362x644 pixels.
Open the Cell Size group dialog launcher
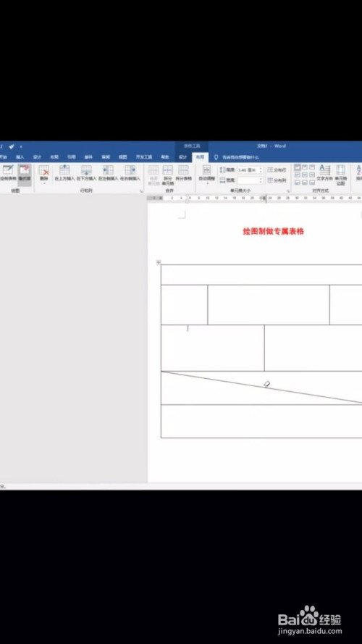tap(288, 191)
